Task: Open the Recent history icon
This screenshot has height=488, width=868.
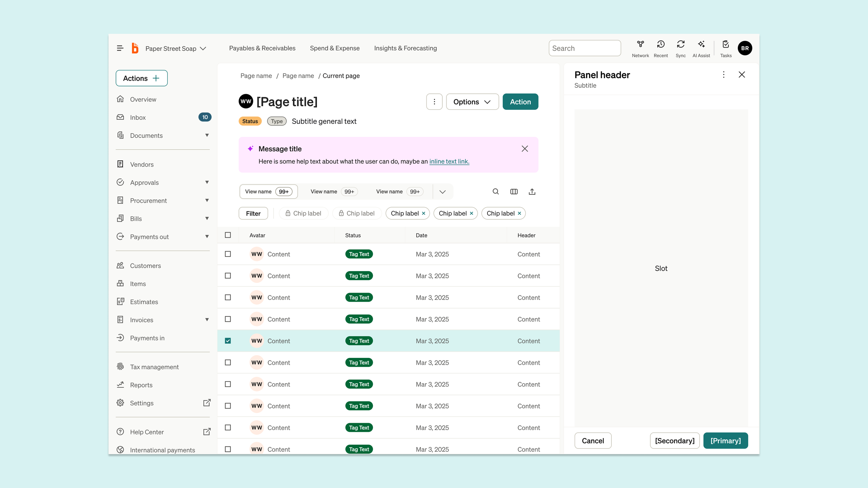Action: pos(660,45)
